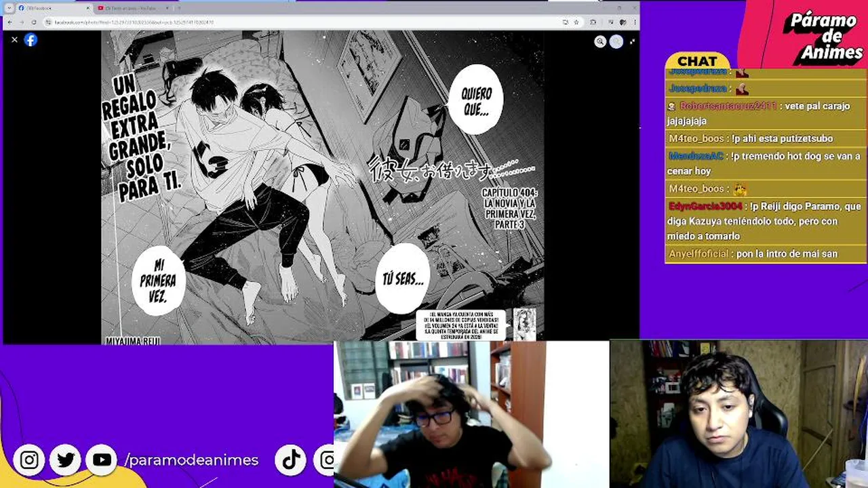Open the tab search dropdown arrow
This screenshot has height=488, width=868.
click(x=9, y=8)
